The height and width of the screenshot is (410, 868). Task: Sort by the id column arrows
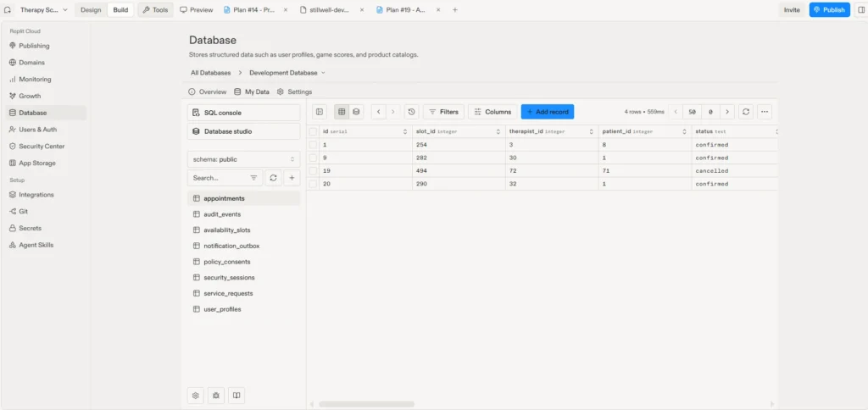click(405, 131)
